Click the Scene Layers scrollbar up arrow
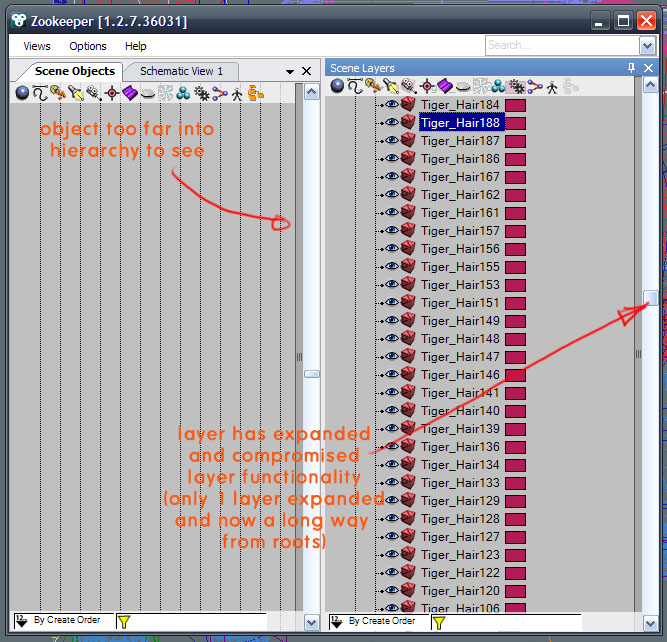This screenshot has width=667, height=642. point(650,86)
